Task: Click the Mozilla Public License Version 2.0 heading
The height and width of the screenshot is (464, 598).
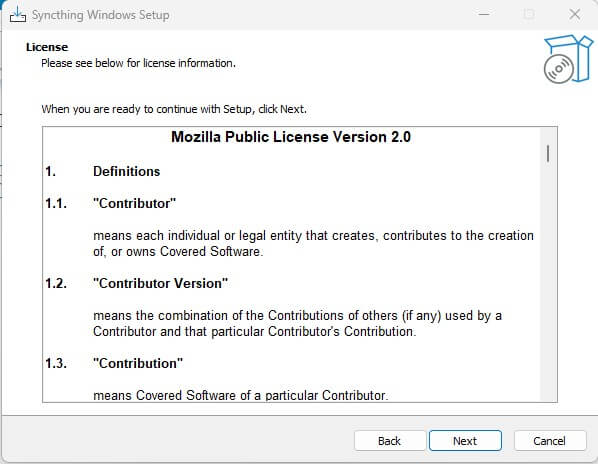Action: click(291, 137)
